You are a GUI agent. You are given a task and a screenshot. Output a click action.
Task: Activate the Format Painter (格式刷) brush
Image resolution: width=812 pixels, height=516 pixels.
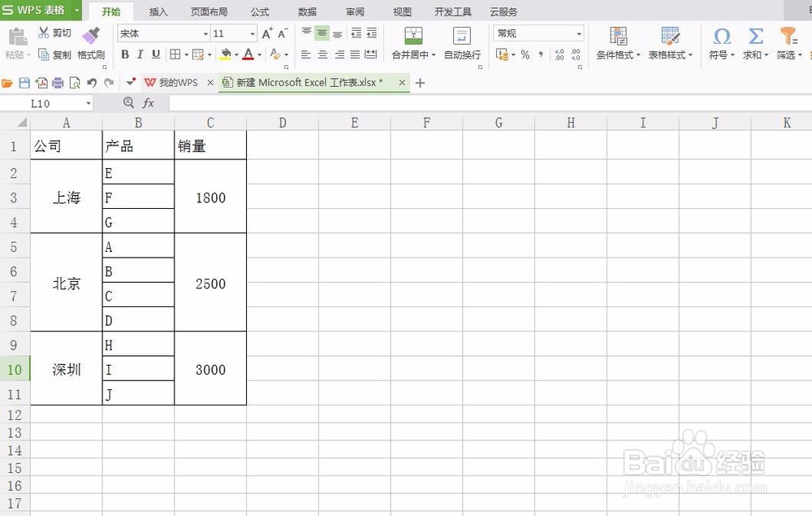[91, 44]
